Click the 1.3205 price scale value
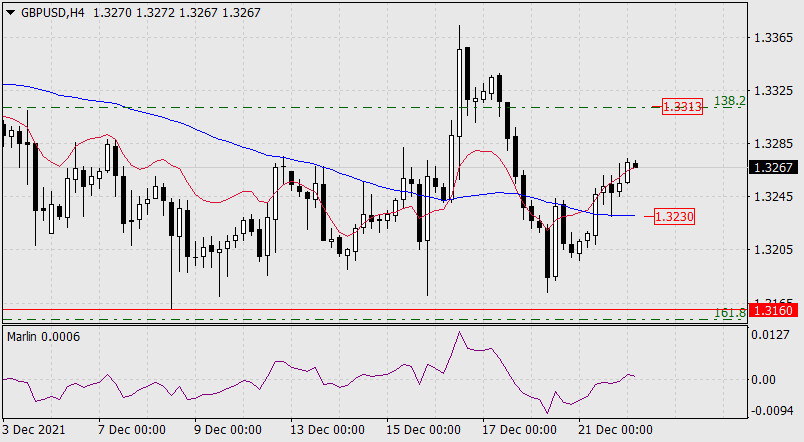 [x=773, y=250]
